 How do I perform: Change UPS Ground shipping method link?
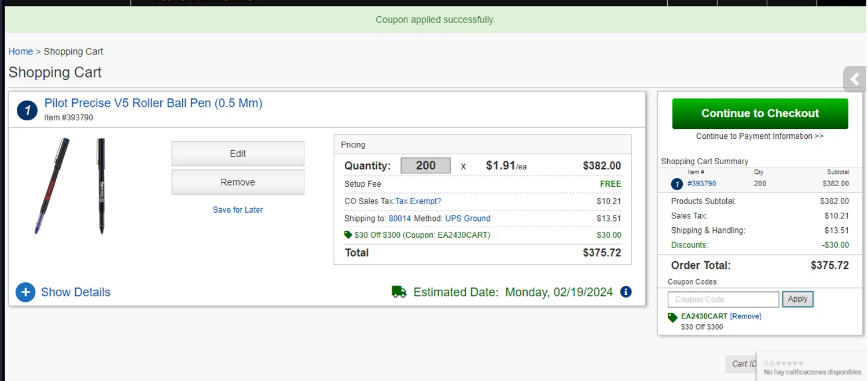(x=468, y=219)
